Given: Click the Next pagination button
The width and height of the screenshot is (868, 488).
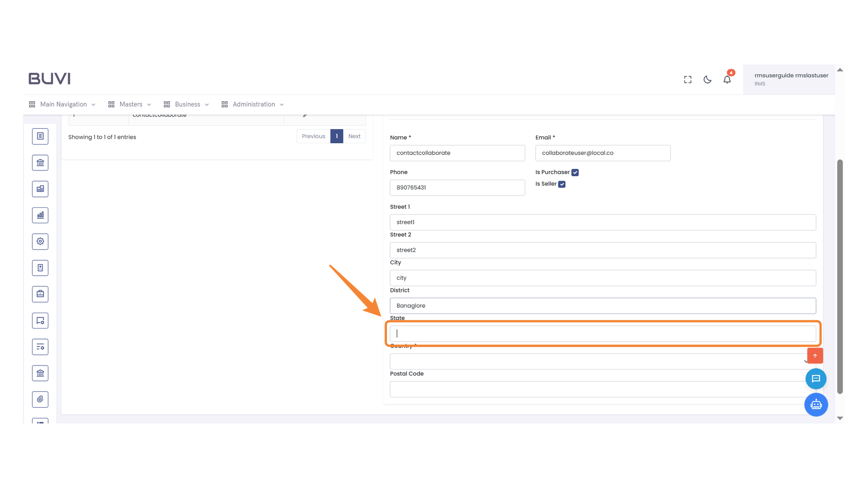Looking at the screenshot, I should coord(354,136).
